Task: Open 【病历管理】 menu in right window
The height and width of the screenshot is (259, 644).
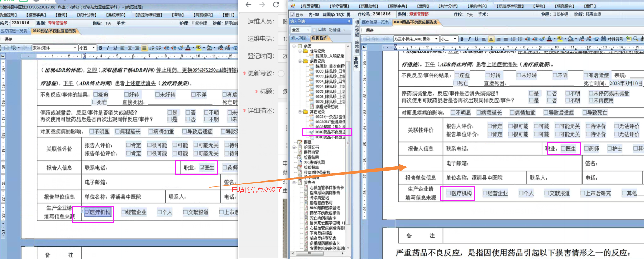Action: [x=310, y=6]
